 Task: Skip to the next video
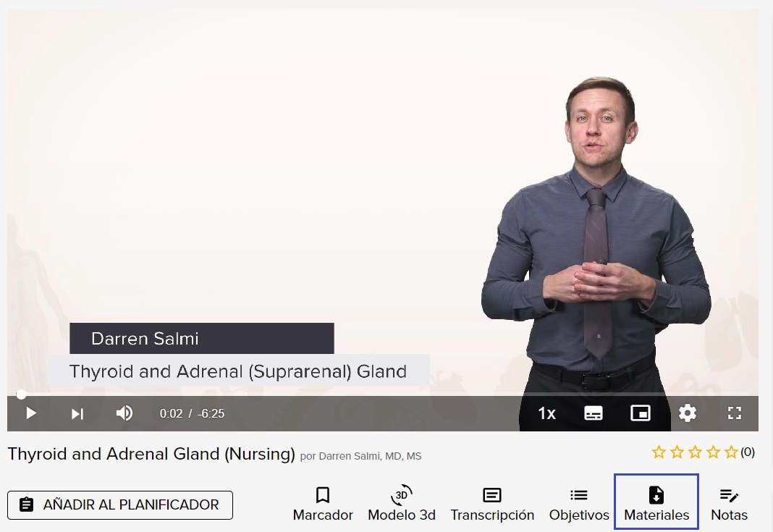tap(77, 414)
